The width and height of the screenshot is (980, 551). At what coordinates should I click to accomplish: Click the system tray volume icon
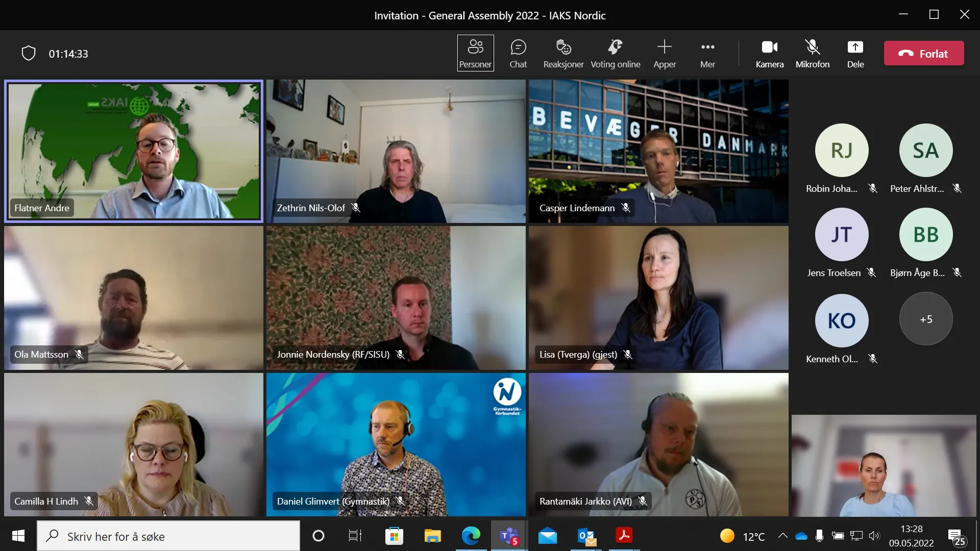[874, 536]
